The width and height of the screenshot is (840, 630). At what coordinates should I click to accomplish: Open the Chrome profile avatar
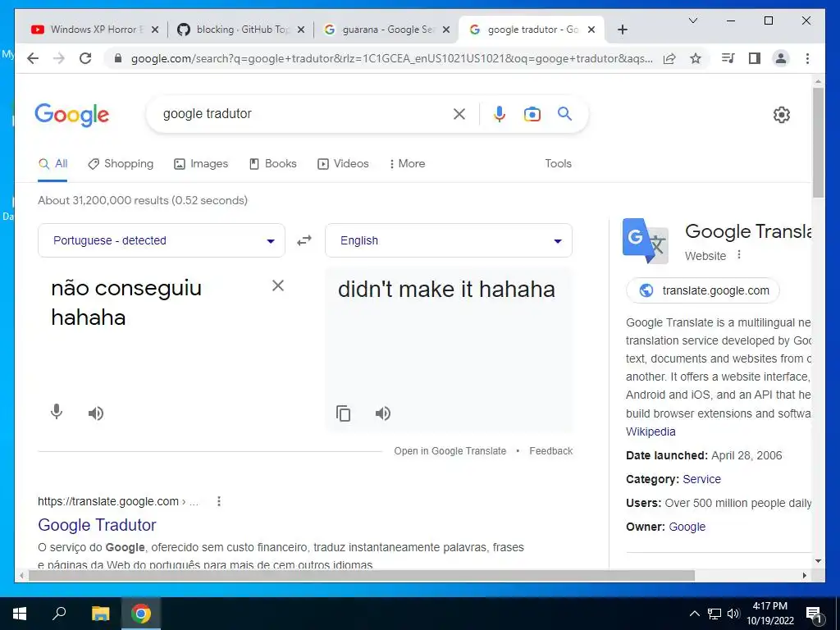[x=781, y=58]
